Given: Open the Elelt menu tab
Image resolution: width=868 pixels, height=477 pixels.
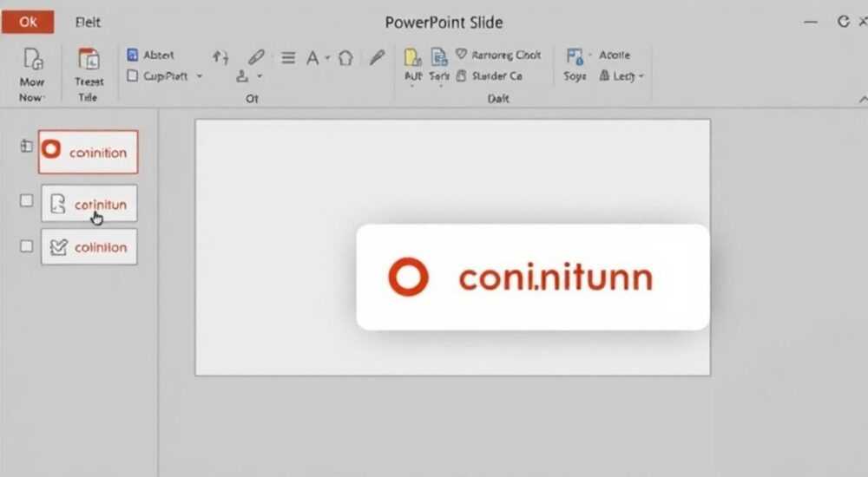Looking at the screenshot, I should click(88, 23).
